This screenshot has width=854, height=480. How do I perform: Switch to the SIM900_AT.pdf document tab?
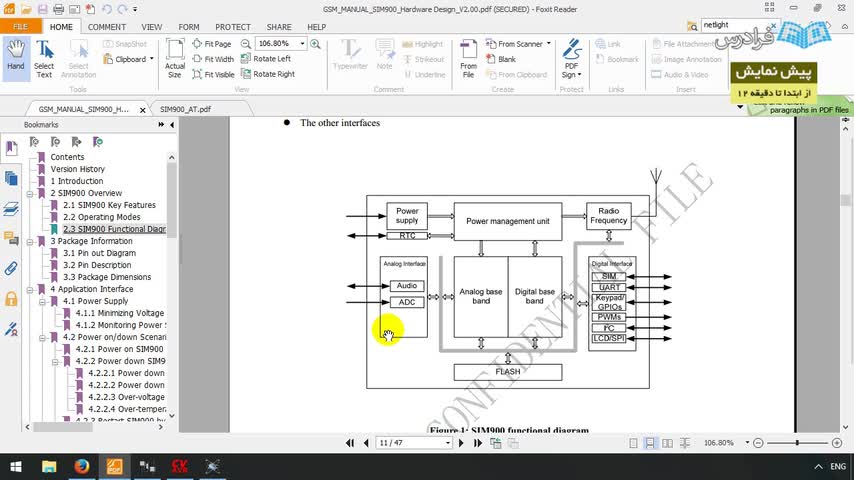[x=185, y=109]
